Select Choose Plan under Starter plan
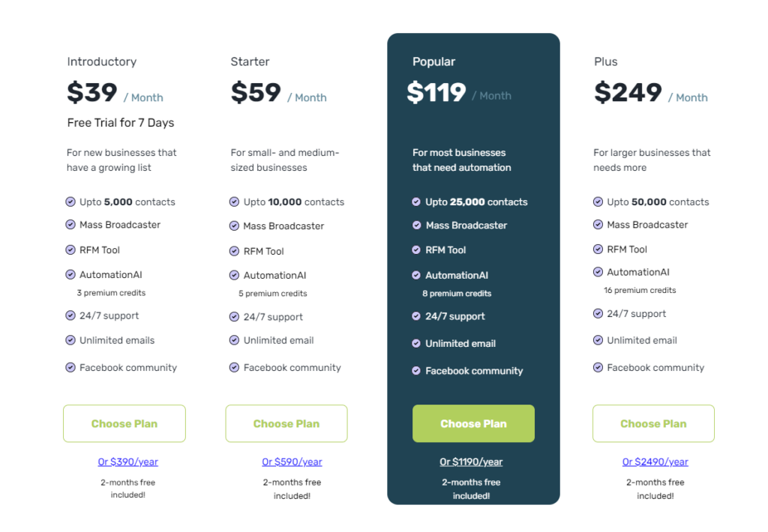Viewport: 768px width, 532px height. tap(286, 423)
